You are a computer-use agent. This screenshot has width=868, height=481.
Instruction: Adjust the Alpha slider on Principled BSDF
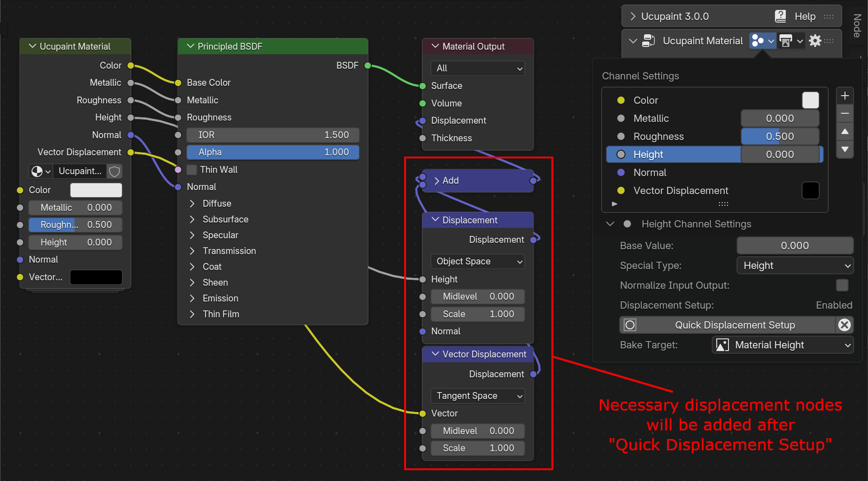(273, 152)
